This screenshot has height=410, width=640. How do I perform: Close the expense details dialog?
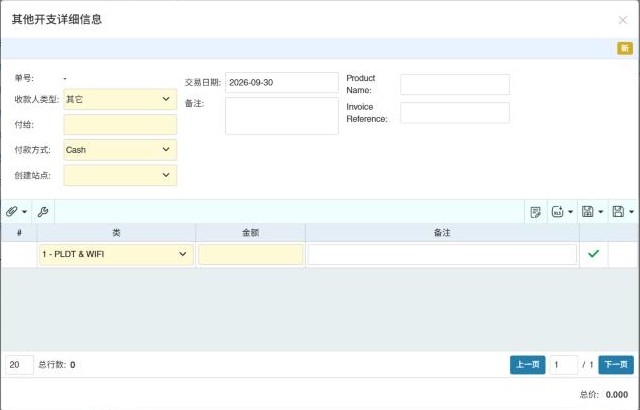(622, 20)
